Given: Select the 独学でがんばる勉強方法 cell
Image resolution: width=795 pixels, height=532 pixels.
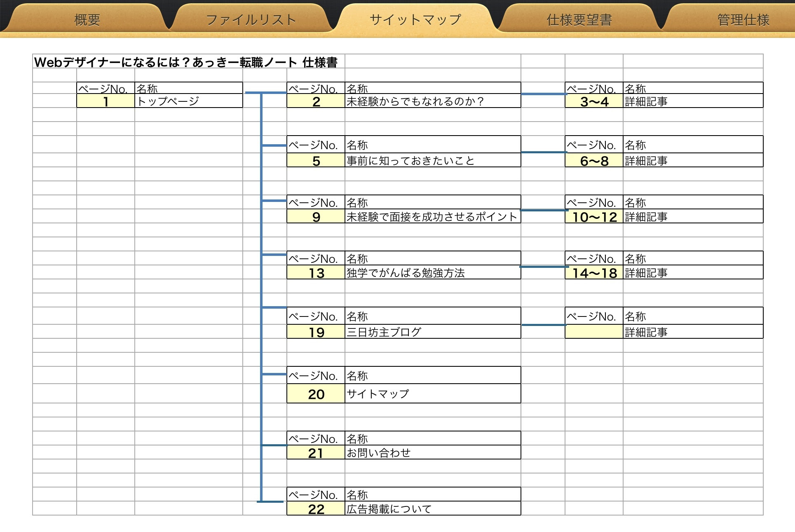Looking at the screenshot, I should 433,272.
